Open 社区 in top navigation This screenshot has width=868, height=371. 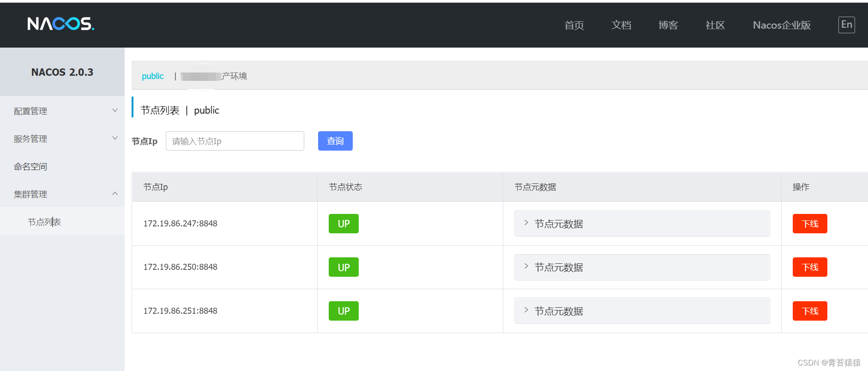(715, 25)
